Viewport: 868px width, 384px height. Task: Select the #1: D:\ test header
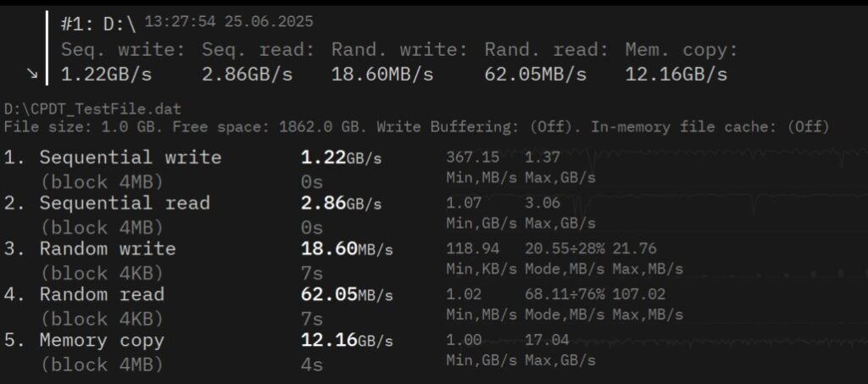[x=98, y=25]
